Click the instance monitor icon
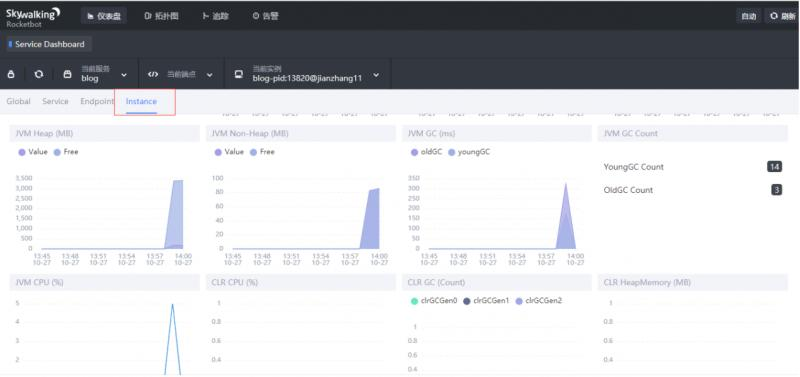Screen dimensions: 800x377 [x=238, y=74]
